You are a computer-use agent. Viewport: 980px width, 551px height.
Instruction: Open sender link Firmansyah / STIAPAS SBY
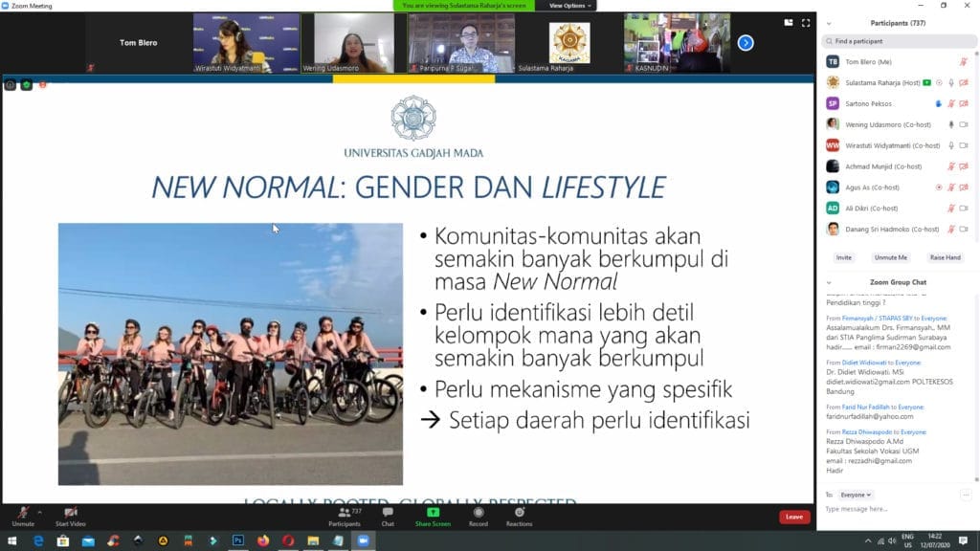877,318
